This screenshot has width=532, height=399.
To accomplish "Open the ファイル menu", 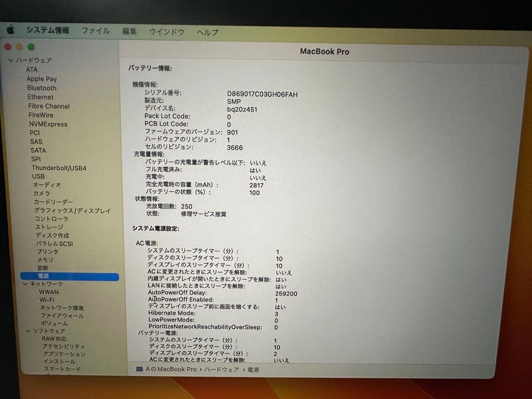I will coord(97,31).
